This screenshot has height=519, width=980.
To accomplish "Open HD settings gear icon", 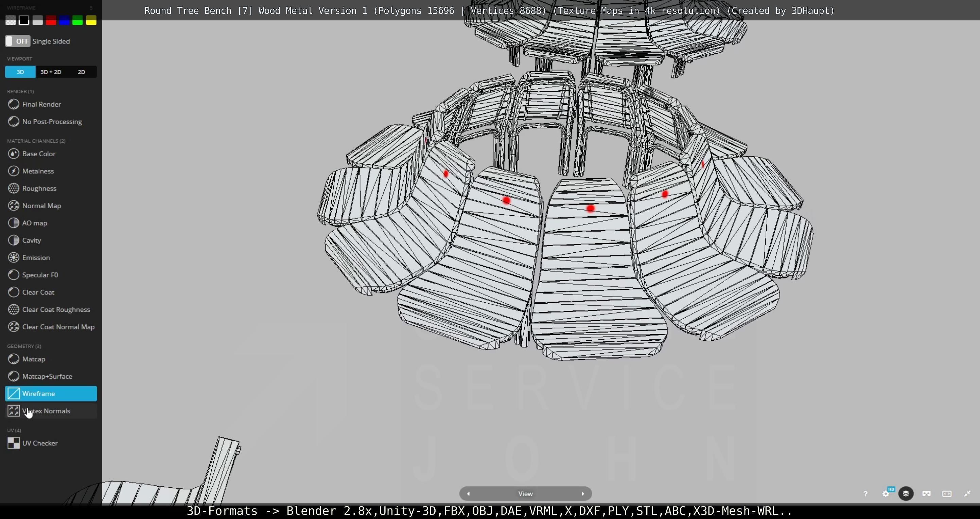I will (886, 494).
